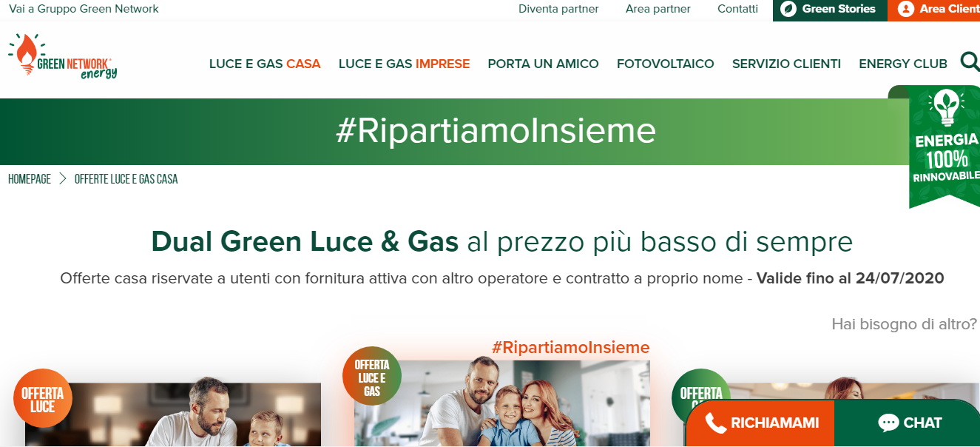Click the Green Stories leaf icon
This screenshot has width=980, height=447.
tap(789, 10)
